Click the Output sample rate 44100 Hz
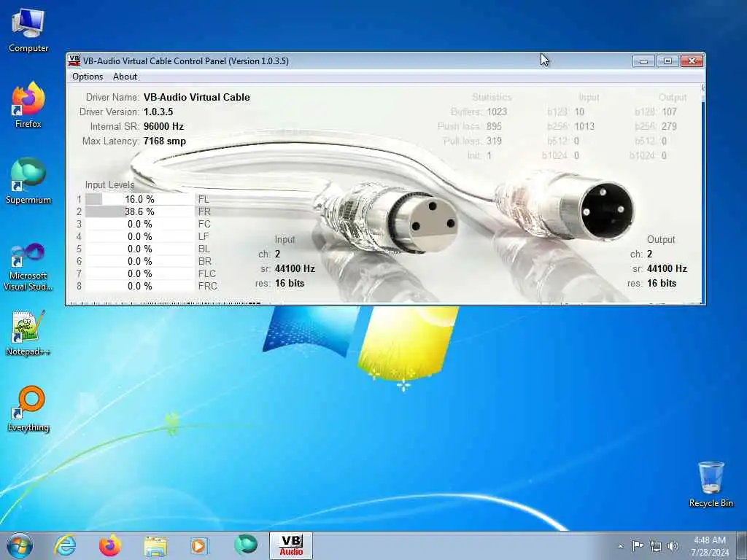Viewport: 747px width, 560px height. click(667, 268)
